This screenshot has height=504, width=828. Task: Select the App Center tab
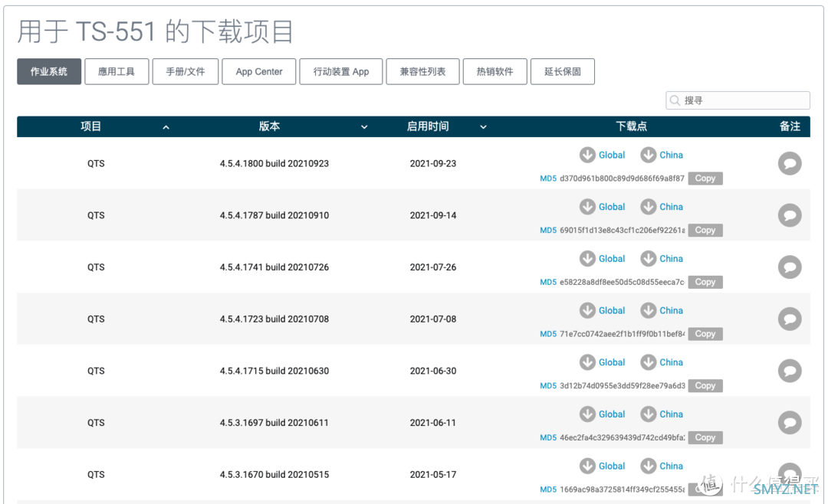click(x=259, y=71)
